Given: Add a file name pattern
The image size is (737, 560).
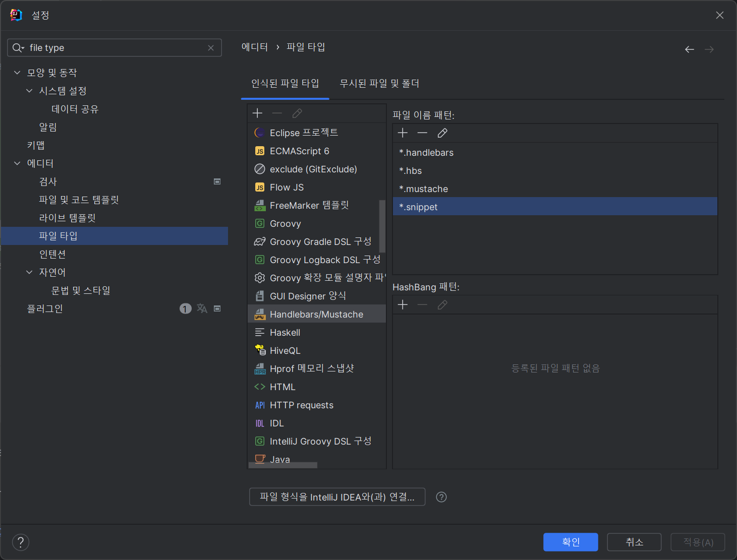Looking at the screenshot, I should click(403, 133).
